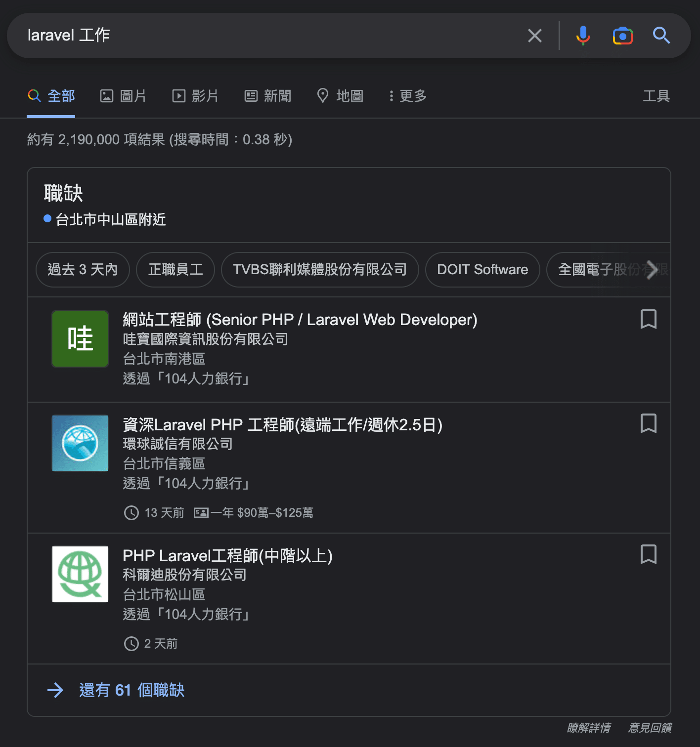Click 職缺 section heading

coord(63,193)
